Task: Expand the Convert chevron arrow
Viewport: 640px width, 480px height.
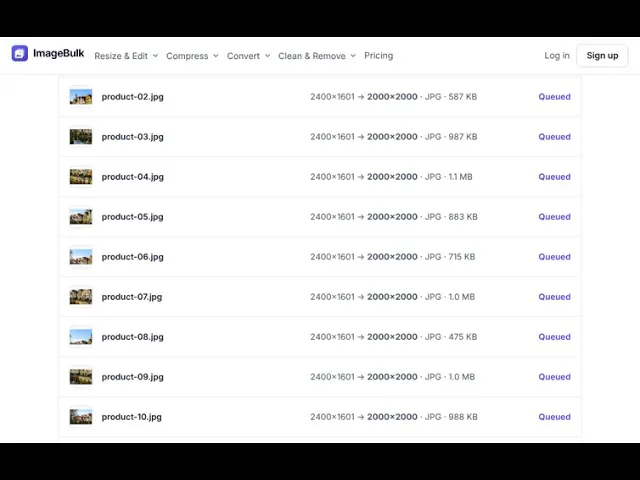Action: coord(267,56)
